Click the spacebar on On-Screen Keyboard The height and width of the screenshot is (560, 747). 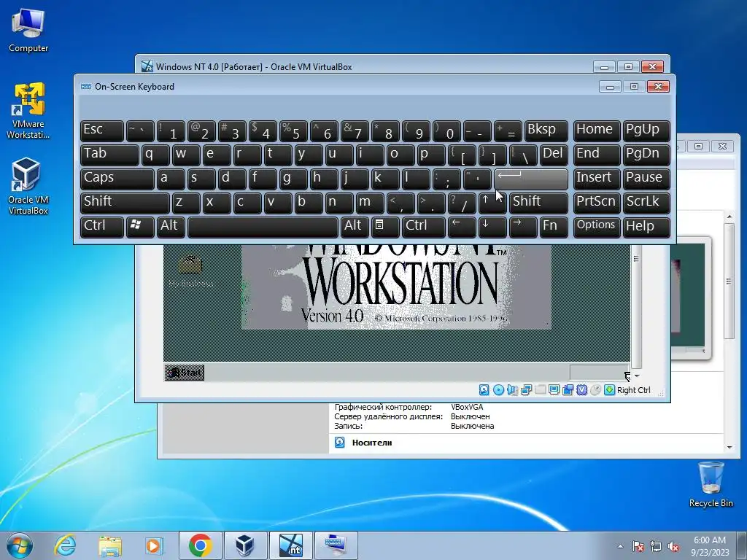click(263, 226)
